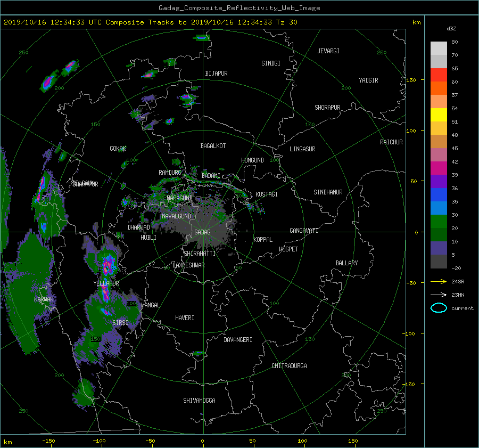Click the NARAGUND city label
Viewport: 479px width, 448px height.
[179, 198]
